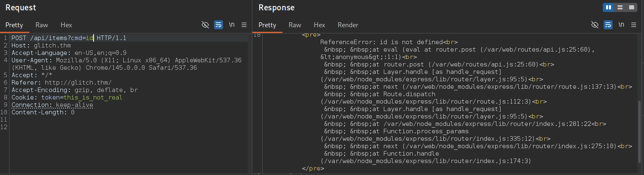
Task: Toggle show newlines \n in Response panel
Action: pyautogui.click(x=621, y=25)
